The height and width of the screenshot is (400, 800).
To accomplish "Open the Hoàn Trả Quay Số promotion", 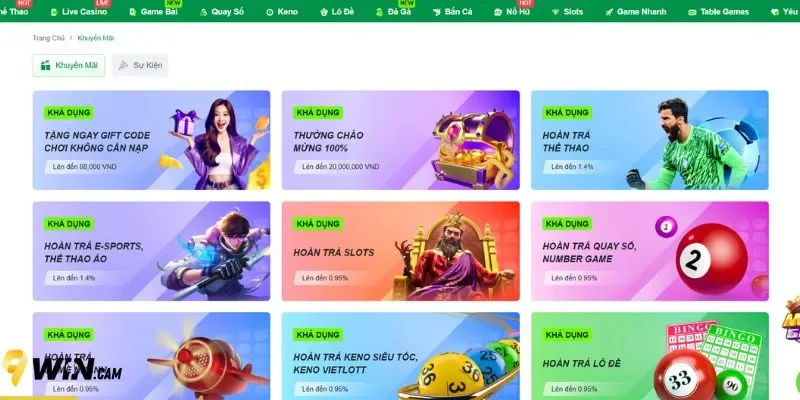I will point(649,251).
